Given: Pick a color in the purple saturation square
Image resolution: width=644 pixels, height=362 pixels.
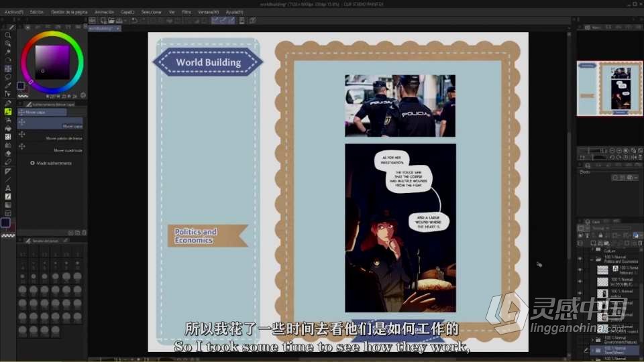Looking at the screenshot, I should pos(52,62).
